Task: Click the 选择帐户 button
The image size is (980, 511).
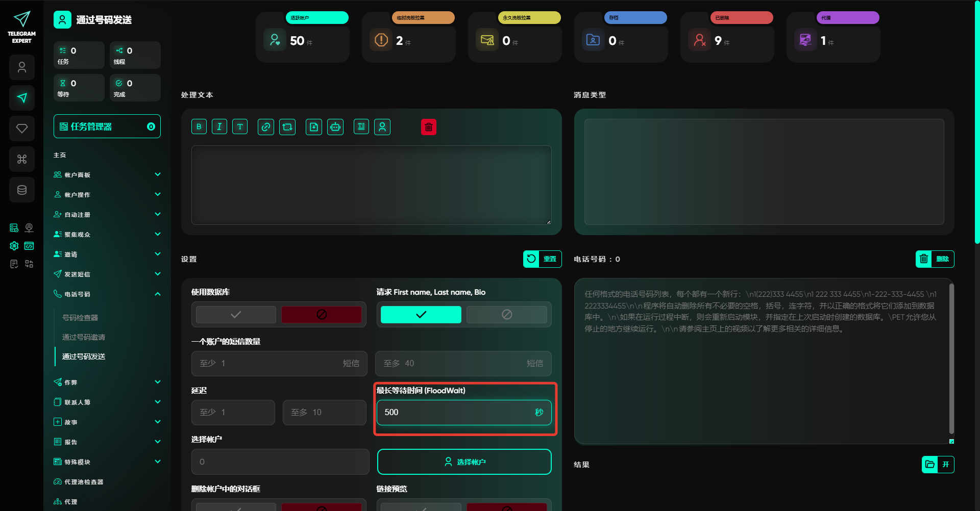Action: point(464,462)
